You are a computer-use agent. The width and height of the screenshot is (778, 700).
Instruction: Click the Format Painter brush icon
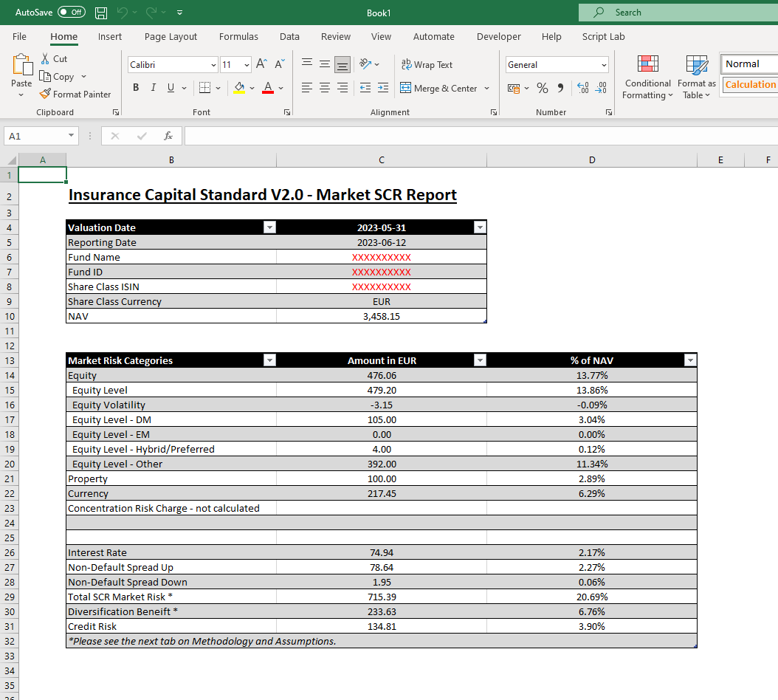[x=45, y=94]
